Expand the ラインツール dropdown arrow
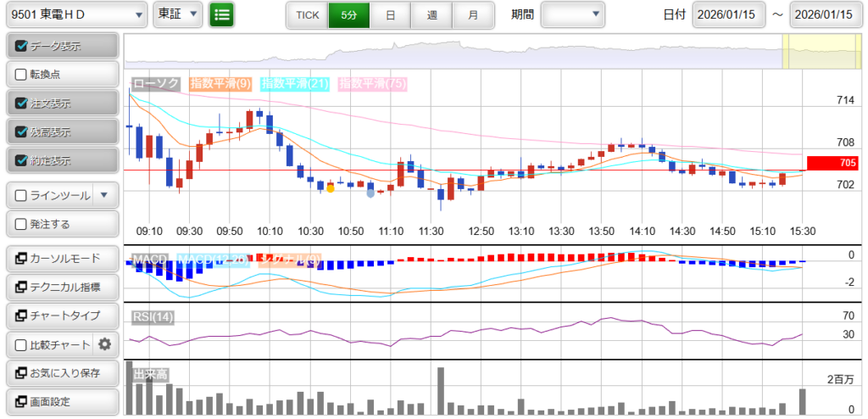 click(x=103, y=195)
